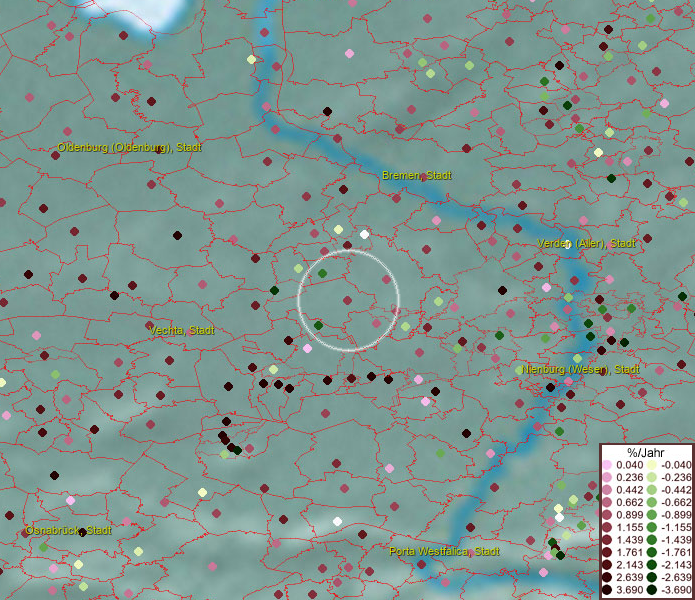Click the Oldenburg (Oldenburg), Stadt map label
Image resolution: width=695 pixels, height=600 pixels.
[x=129, y=148]
